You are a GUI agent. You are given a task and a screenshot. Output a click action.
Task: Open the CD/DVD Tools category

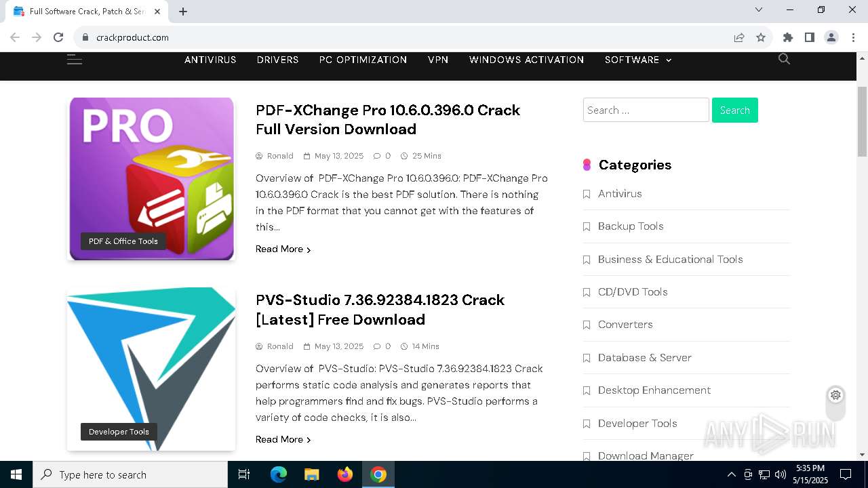coord(633,292)
